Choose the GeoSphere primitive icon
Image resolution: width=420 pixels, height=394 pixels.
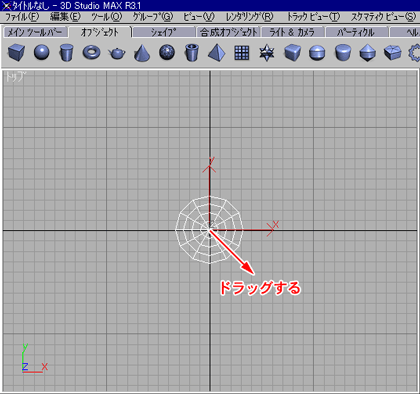point(167,52)
